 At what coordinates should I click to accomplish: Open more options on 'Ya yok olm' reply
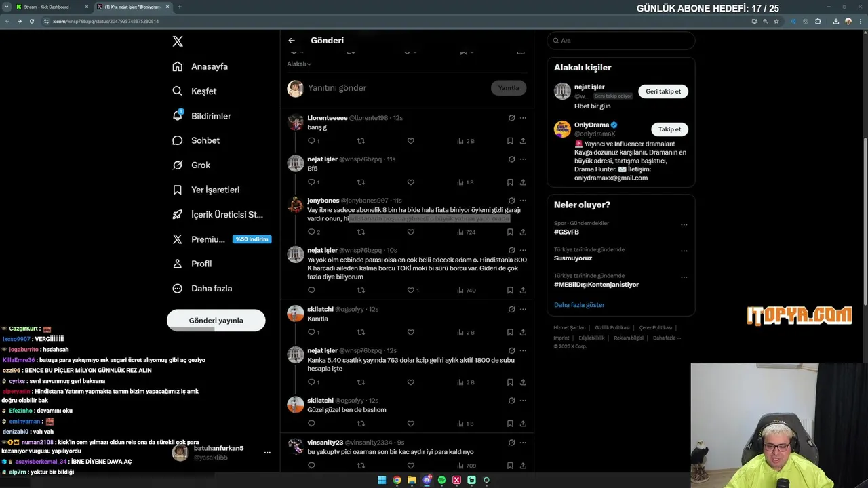coord(523,250)
